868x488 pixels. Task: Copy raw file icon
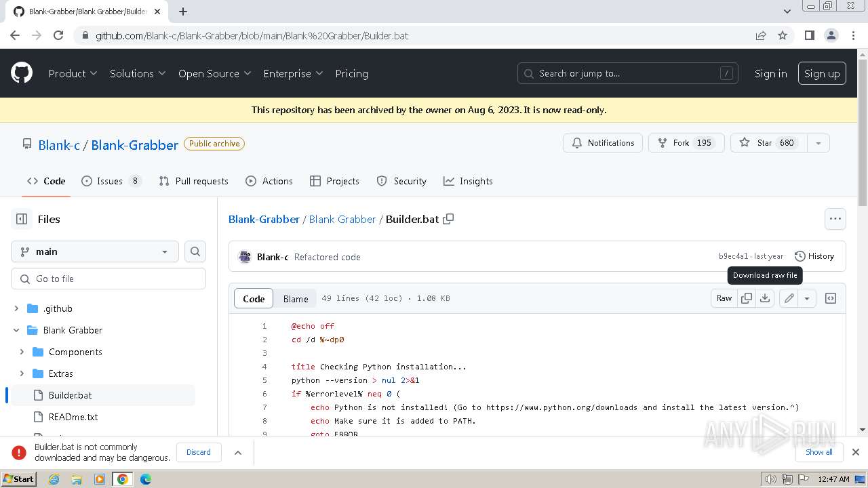click(747, 298)
